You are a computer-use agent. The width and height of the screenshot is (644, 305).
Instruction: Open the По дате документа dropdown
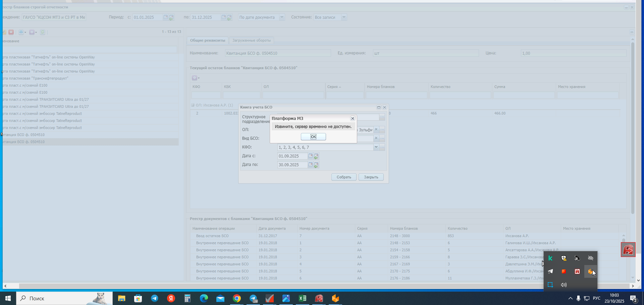tap(282, 17)
